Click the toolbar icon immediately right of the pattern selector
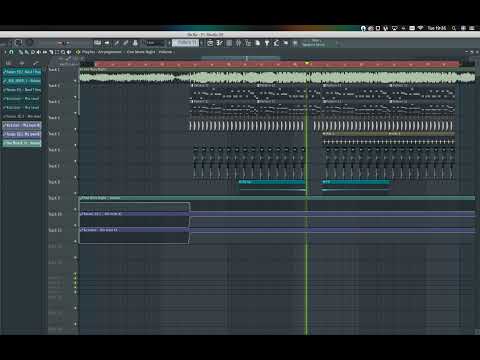Screen dimensions: 480x360 tap(210, 43)
